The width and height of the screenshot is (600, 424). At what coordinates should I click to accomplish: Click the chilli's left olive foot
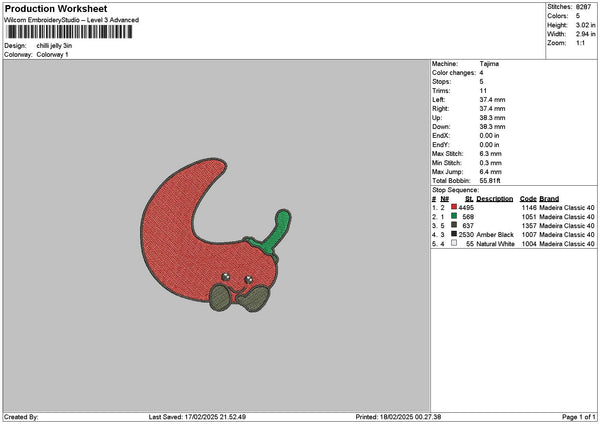coord(220,298)
